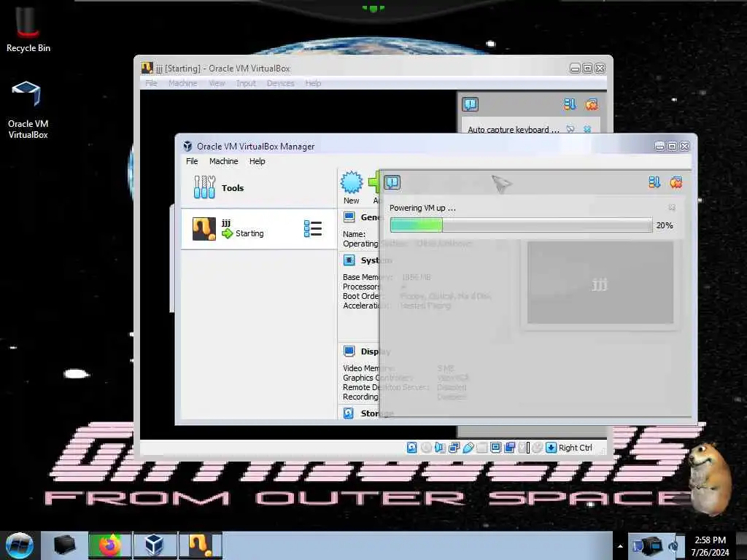This screenshot has width=747, height=560.
Task: Show hidden system tray icons arrow
Action: click(x=620, y=546)
